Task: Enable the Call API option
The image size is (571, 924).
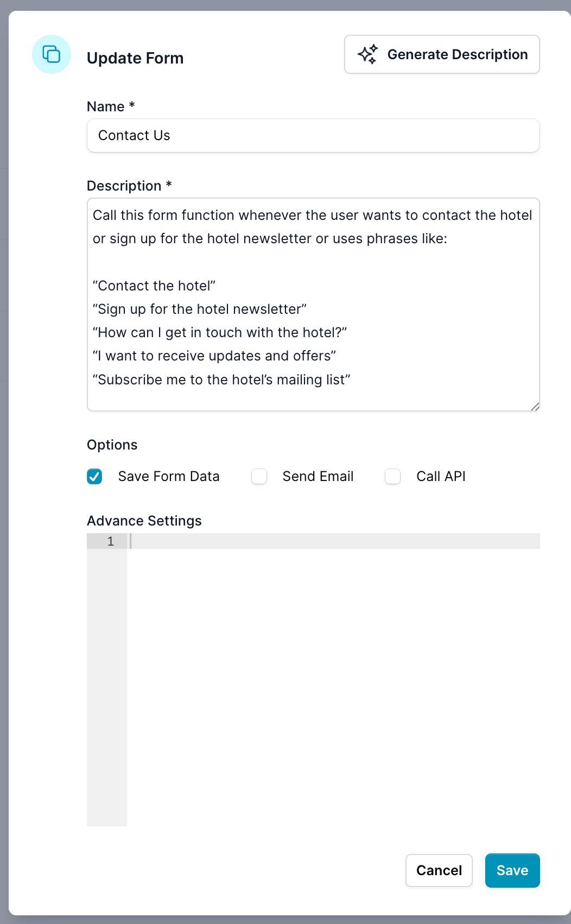Action: (392, 476)
